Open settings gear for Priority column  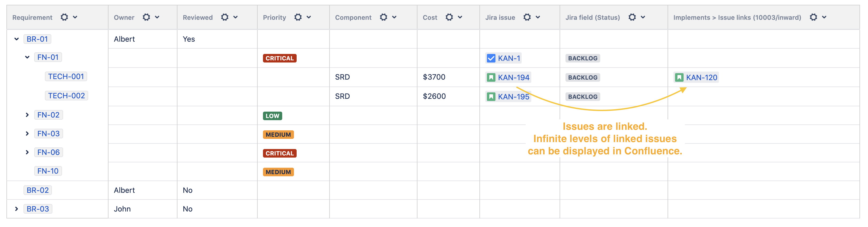[297, 17]
